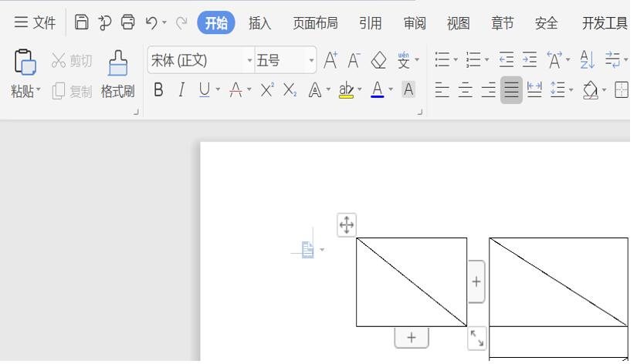
Task: Open the 引用 tab
Action: pyautogui.click(x=370, y=22)
